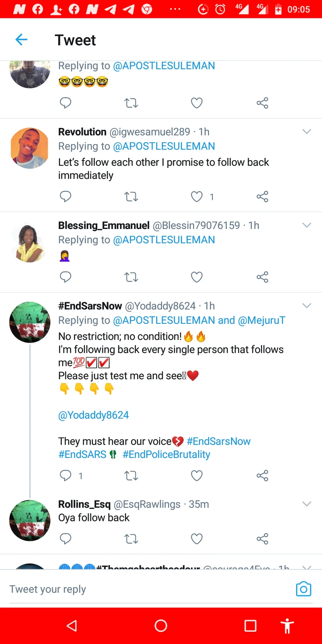Open the #EndPoliceBrutality hashtag
Image resolution: width=322 pixels, height=644 pixels.
[x=166, y=454]
